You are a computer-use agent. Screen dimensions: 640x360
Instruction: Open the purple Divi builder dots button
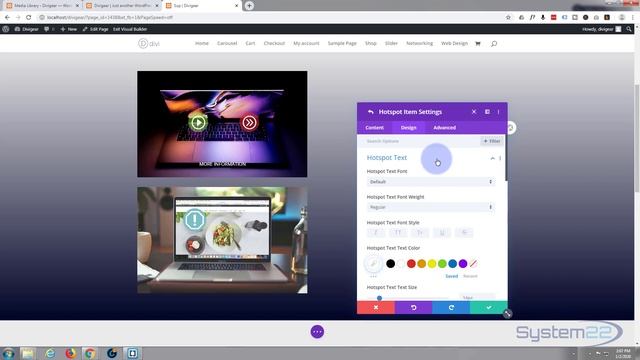coord(317,332)
